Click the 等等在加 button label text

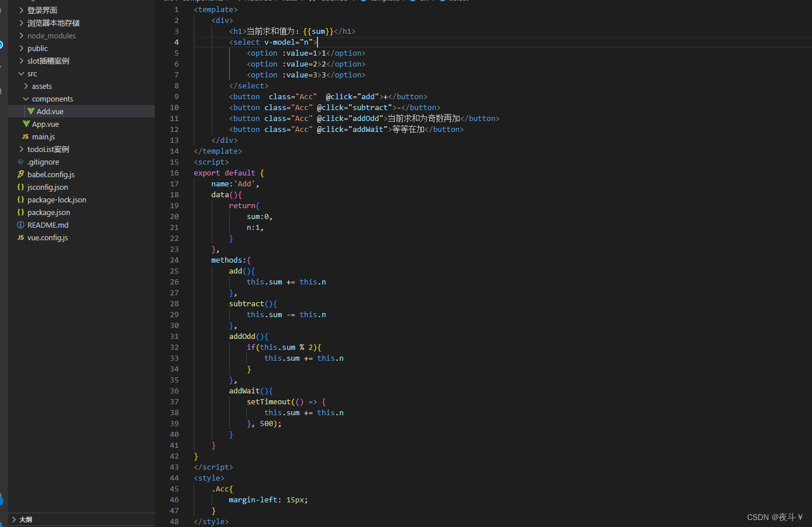(409, 130)
